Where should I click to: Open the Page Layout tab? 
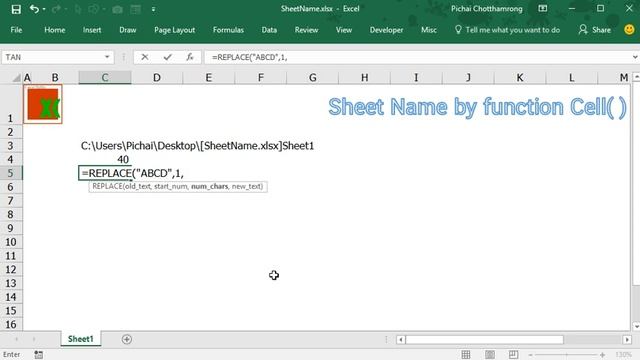click(174, 30)
